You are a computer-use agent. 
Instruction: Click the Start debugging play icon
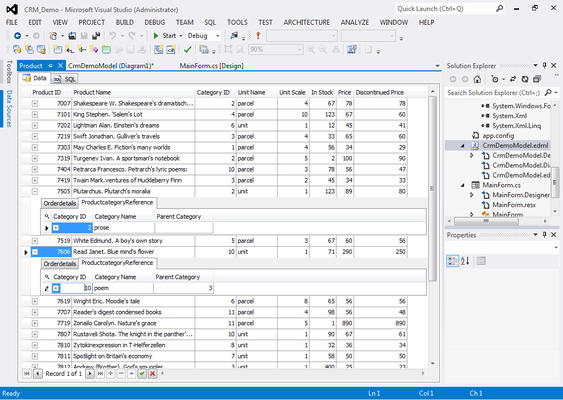point(156,36)
